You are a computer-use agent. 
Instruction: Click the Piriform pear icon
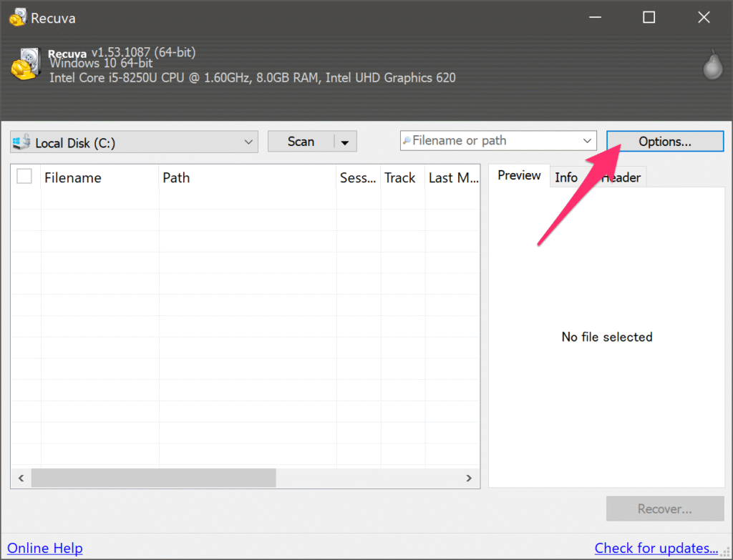(713, 65)
